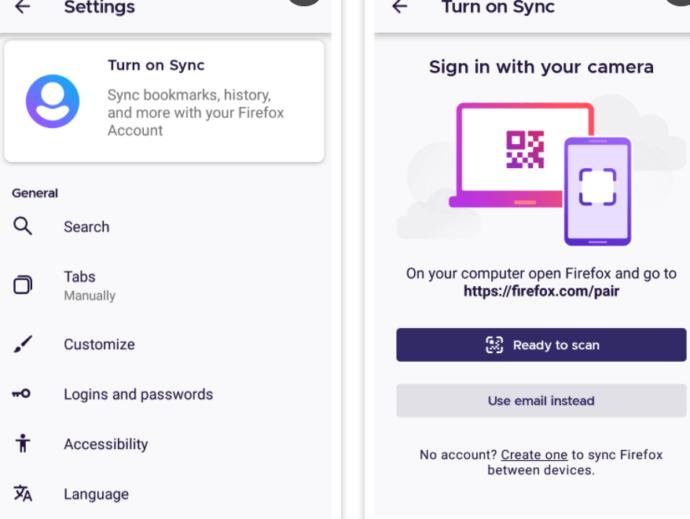The height and width of the screenshot is (519, 690).
Task: Go back from the Settings screen
Action: (x=22, y=6)
